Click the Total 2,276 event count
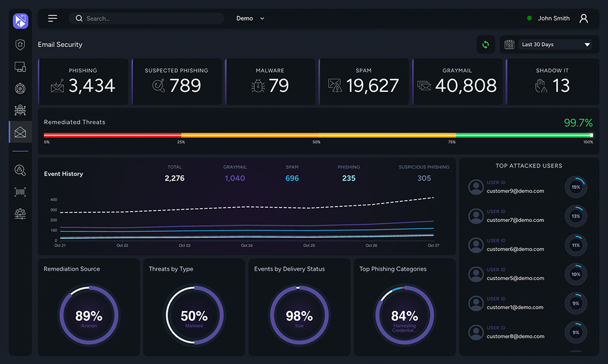This screenshot has width=608, height=364. [175, 179]
